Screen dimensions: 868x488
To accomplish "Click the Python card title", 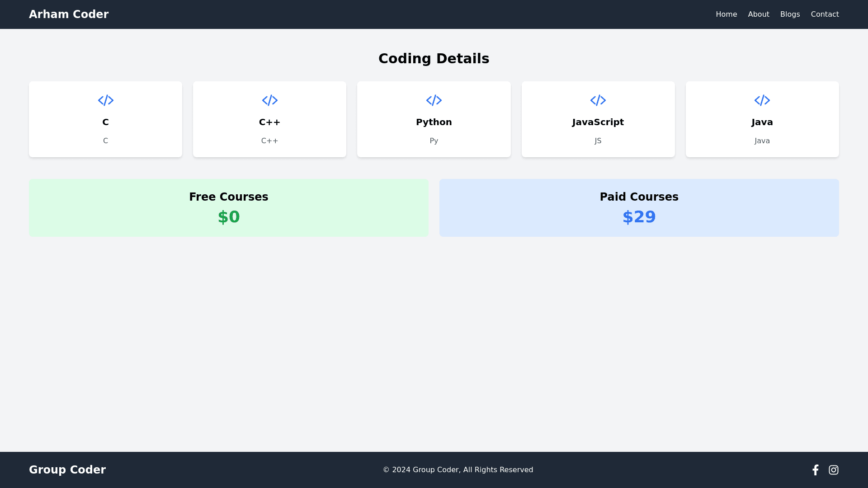I will pos(434,122).
